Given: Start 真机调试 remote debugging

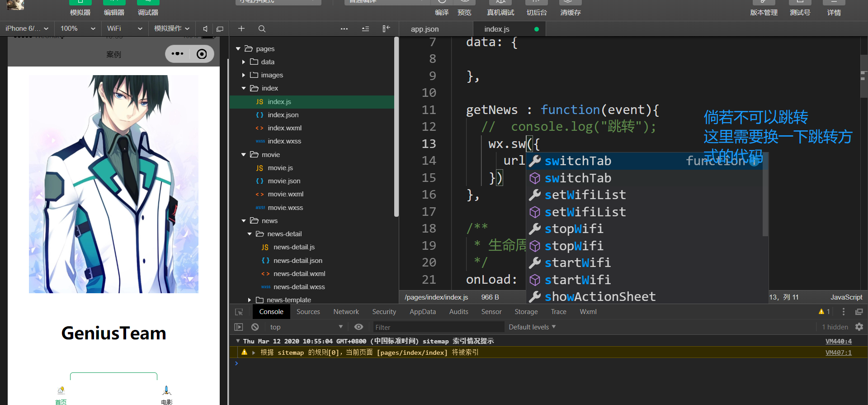Looking at the screenshot, I should 500,9.
